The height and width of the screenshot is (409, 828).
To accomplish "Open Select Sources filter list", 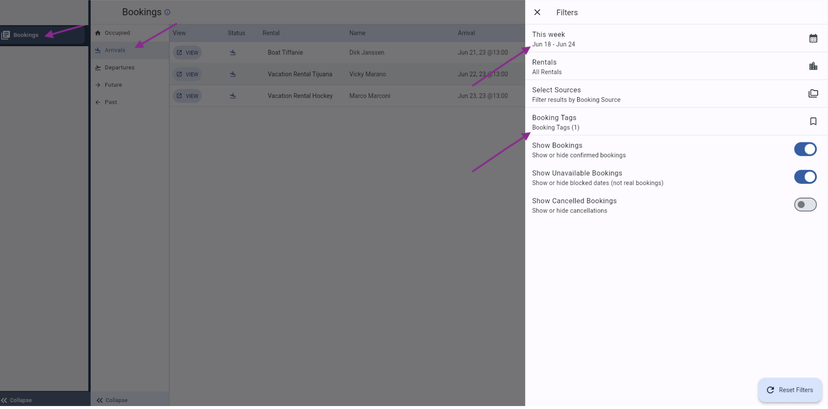I will (x=660, y=94).
